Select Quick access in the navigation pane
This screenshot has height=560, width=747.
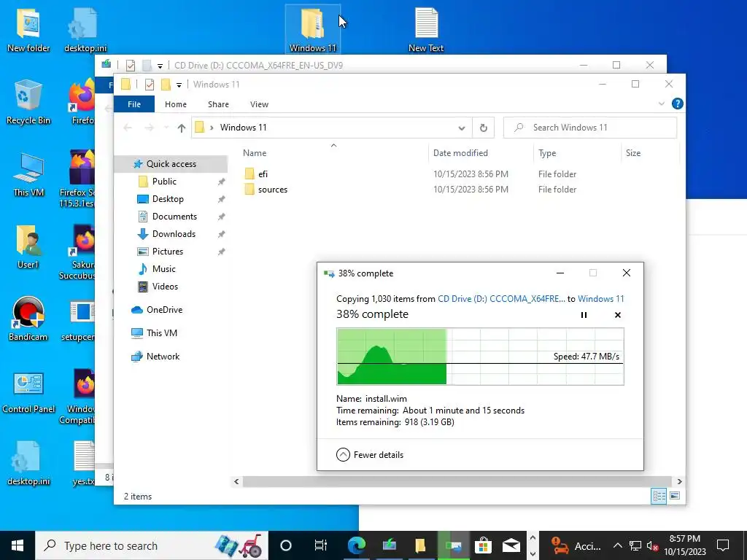171,164
